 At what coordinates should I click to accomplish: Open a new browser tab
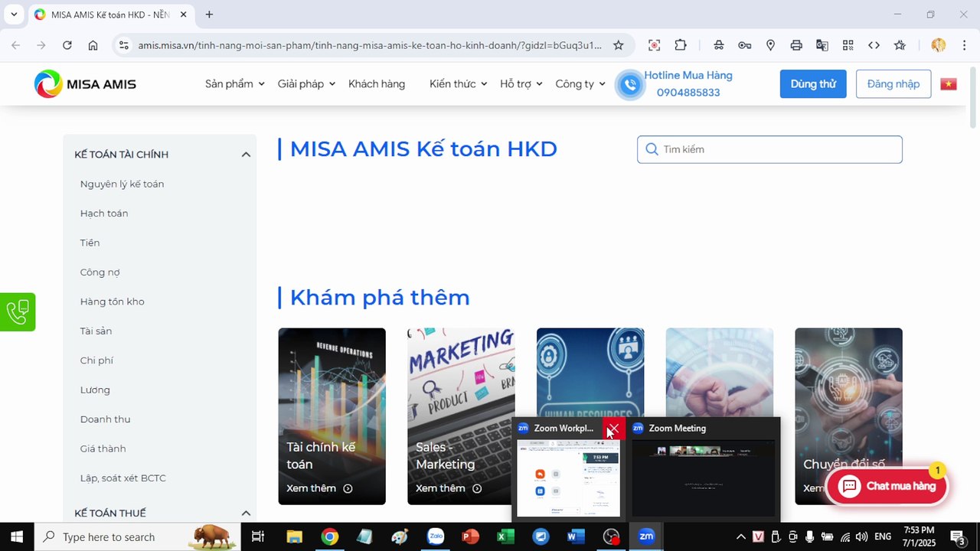tap(209, 15)
